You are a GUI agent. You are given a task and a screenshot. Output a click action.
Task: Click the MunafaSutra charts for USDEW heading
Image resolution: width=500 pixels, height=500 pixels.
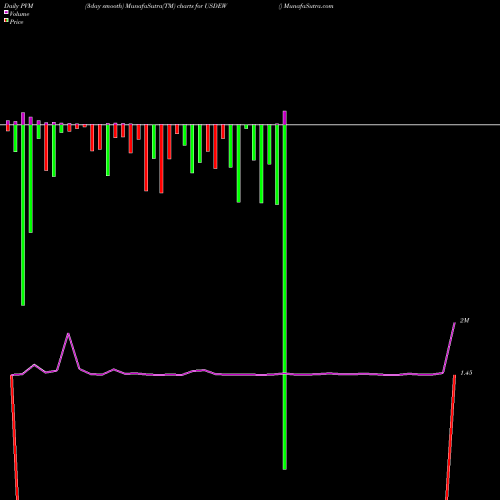point(156,6)
